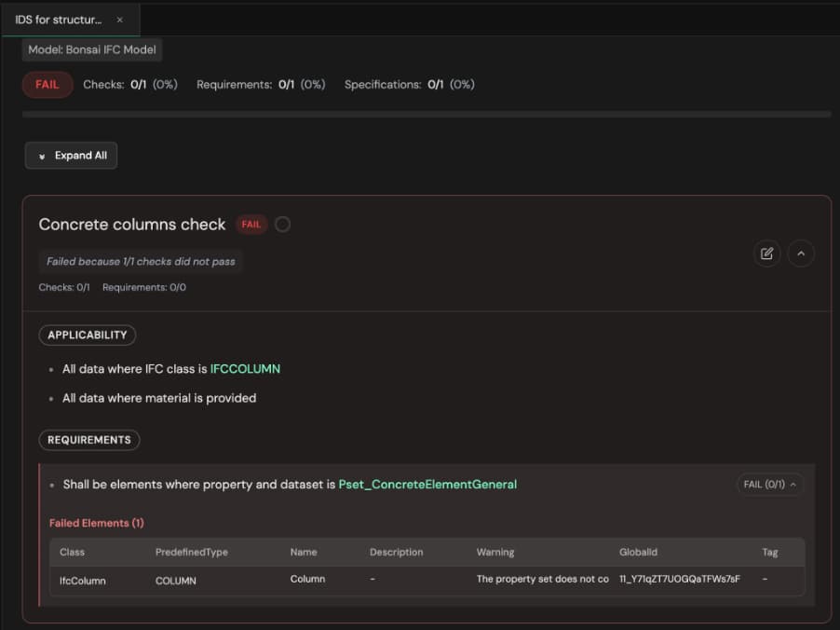Click the Model: Bonsai IFC Model label
The height and width of the screenshot is (630, 840).
point(90,49)
